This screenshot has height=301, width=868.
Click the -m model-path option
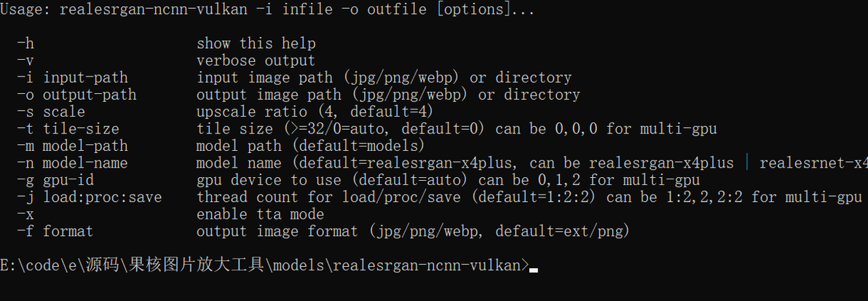click(73, 146)
